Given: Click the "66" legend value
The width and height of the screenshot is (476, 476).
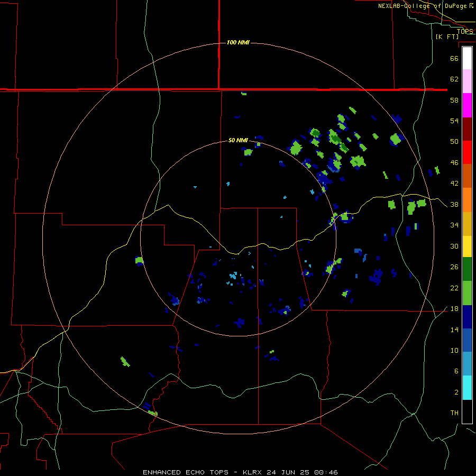Looking at the screenshot, I should 454,58.
